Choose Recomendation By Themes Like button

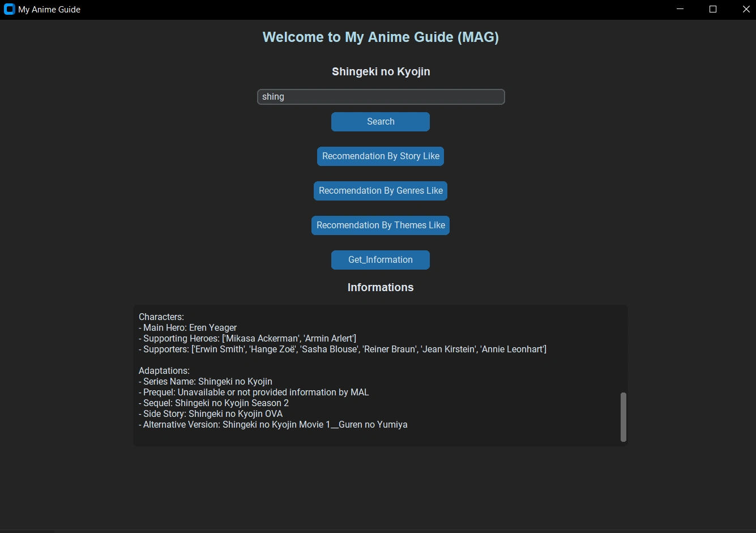pyautogui.click(x=381, y=225)
